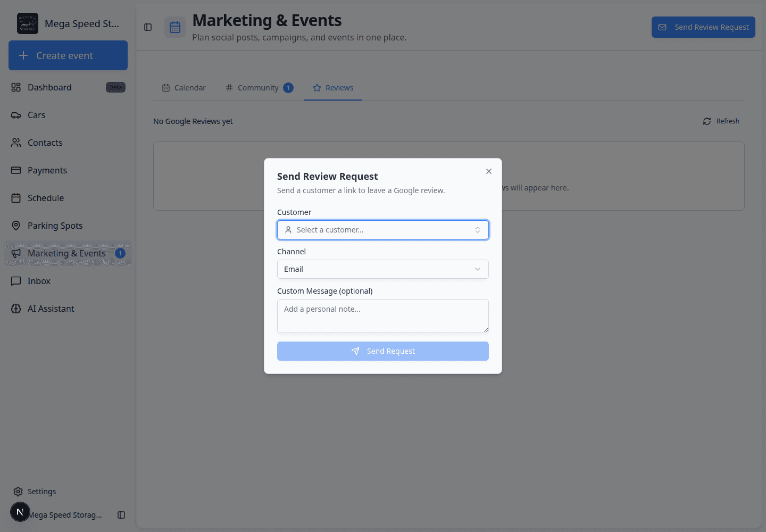The width and height of the screenshot is (766, 532).
Task: Click the N avatar at bottom left
Action: coord(20,512)
